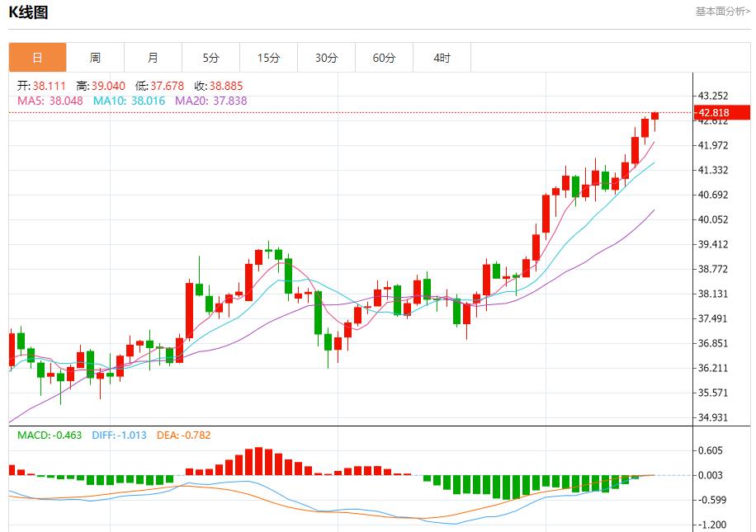Select the 30分 interval tab

(x=325, y=57)
